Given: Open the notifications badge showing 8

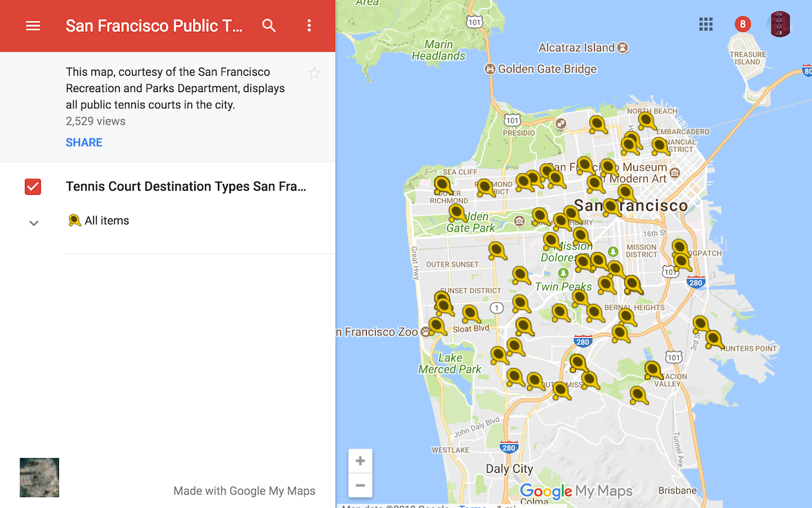Looking at the screenshot, I should tap(742, 24).
